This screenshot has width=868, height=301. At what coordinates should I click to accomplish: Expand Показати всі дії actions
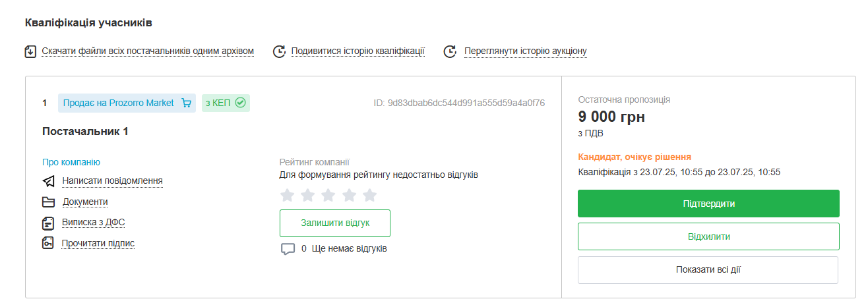point(708,270)
